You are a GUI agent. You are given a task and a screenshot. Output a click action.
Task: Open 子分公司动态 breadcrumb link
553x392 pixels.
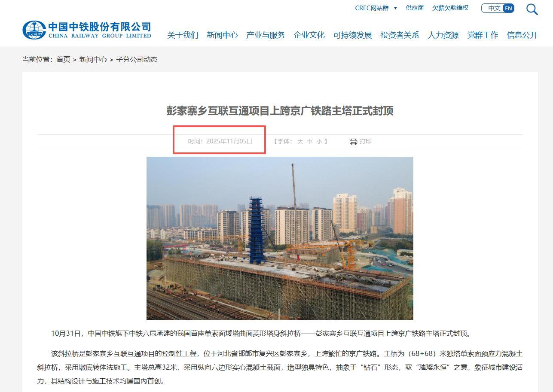(x=137, y=59)
